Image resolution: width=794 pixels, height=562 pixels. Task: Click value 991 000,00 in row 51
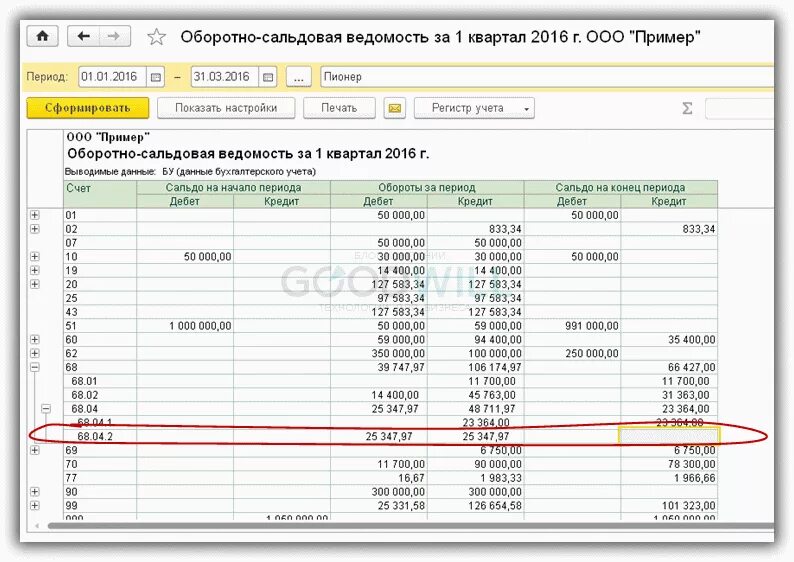tap(591, 326)
